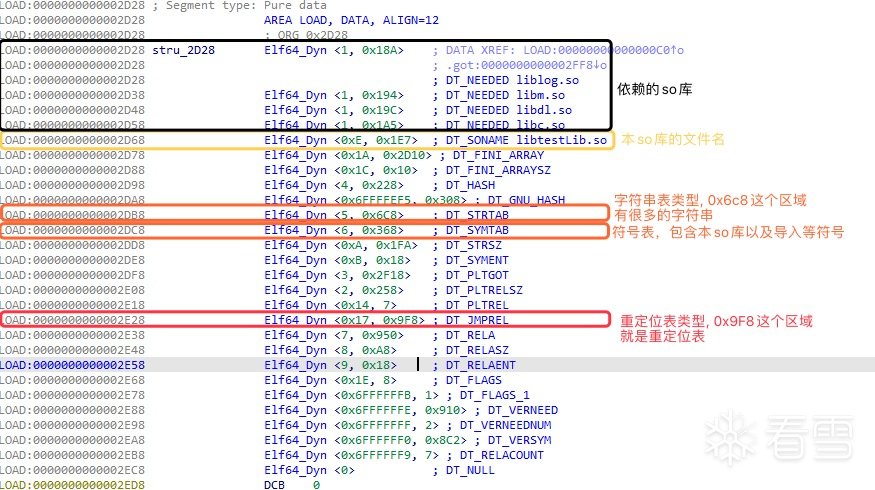This screenshot has width=875, height=490.
Task: Click Elf64_Dyn <6, 0x368> SYMTAB entry
Action: 334,230
